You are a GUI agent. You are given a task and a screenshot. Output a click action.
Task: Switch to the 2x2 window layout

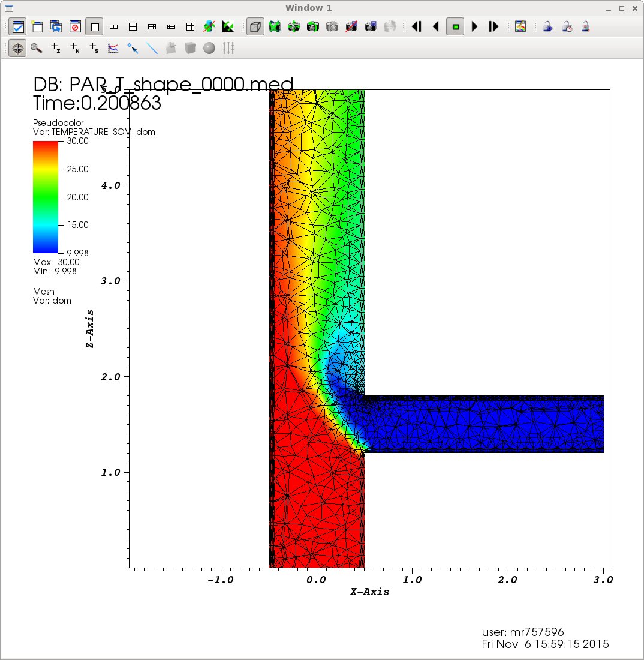[133, 27]
